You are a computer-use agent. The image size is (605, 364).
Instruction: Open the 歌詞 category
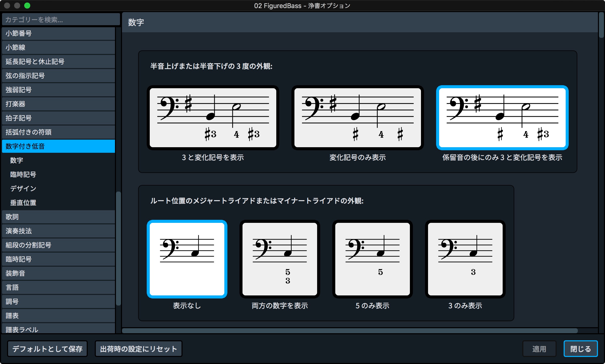pyautogui.click(x=58, y=217)
